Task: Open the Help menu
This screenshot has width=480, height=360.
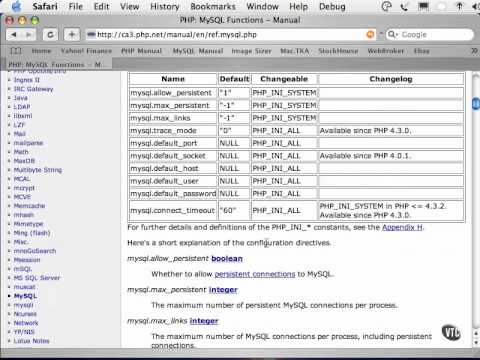Action: (x=298, y=6)
